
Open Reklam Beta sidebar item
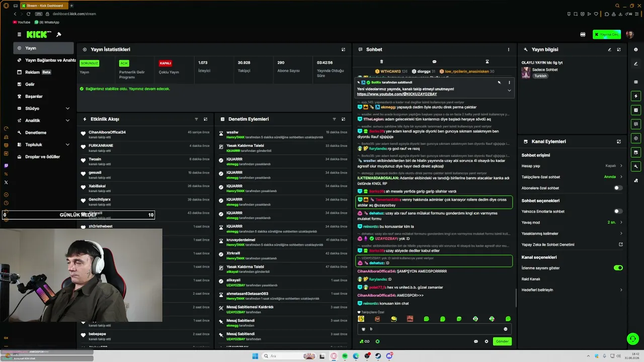coord(44,72)
